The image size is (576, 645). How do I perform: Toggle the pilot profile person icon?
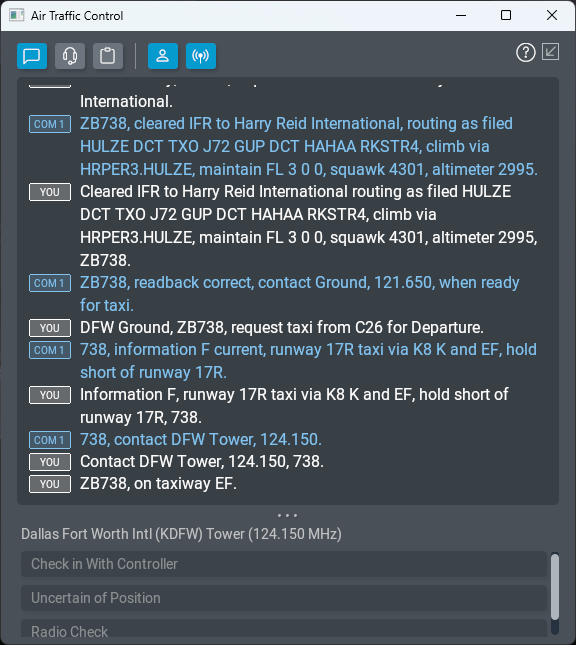pyautogui.click(x=163, y=56)
